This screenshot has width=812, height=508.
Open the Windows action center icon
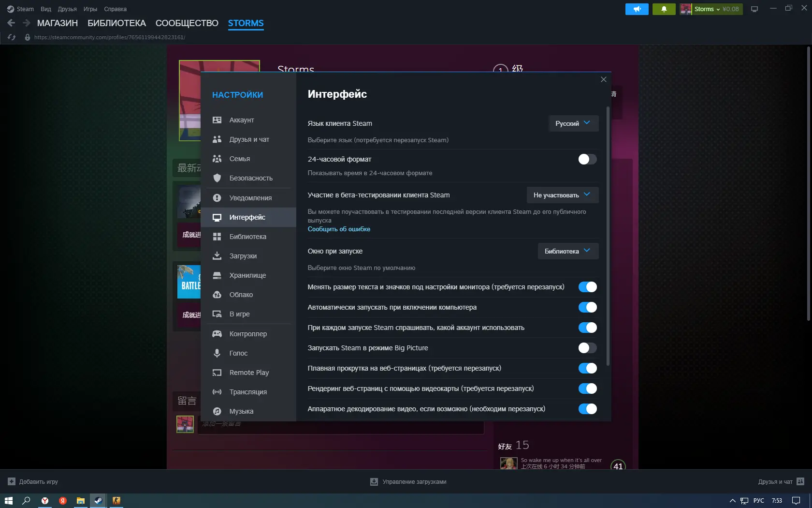796,501
